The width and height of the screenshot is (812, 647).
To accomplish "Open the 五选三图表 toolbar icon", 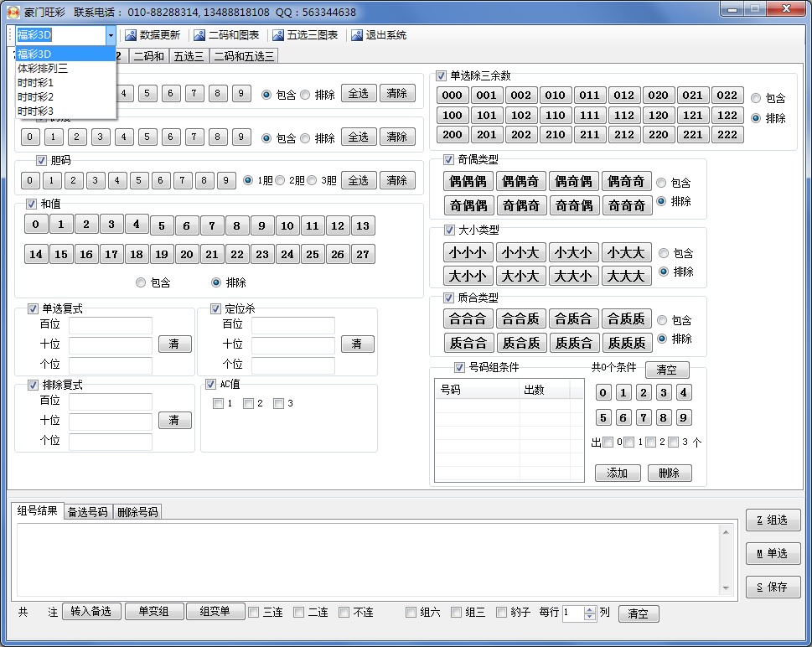I will tap(278, 35).
